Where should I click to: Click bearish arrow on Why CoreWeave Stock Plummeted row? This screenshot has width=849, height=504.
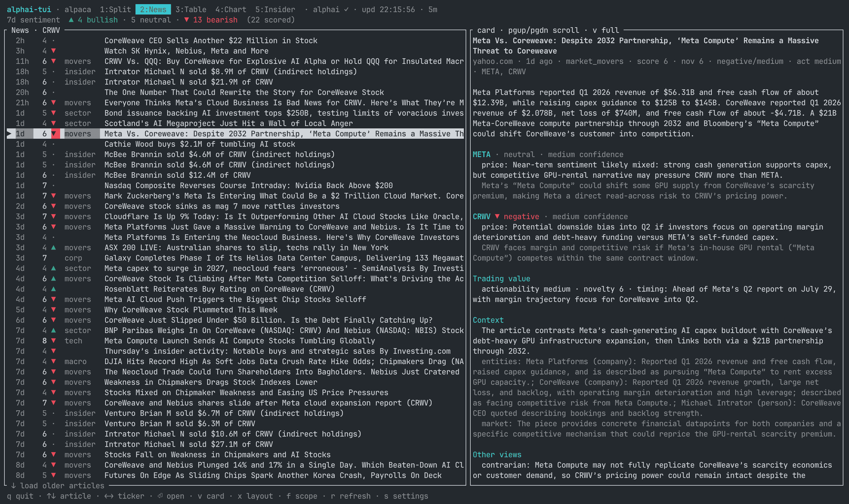[53, 310]
